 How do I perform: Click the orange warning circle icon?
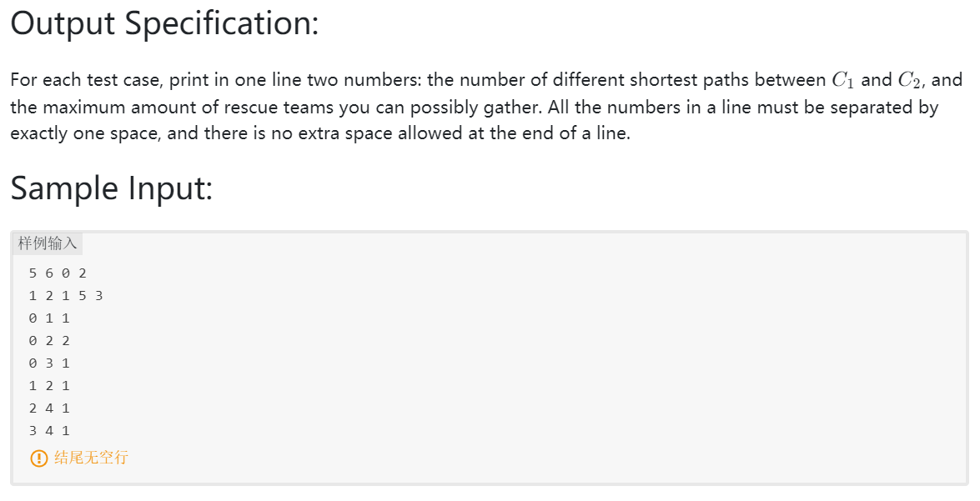pos(38,458)
